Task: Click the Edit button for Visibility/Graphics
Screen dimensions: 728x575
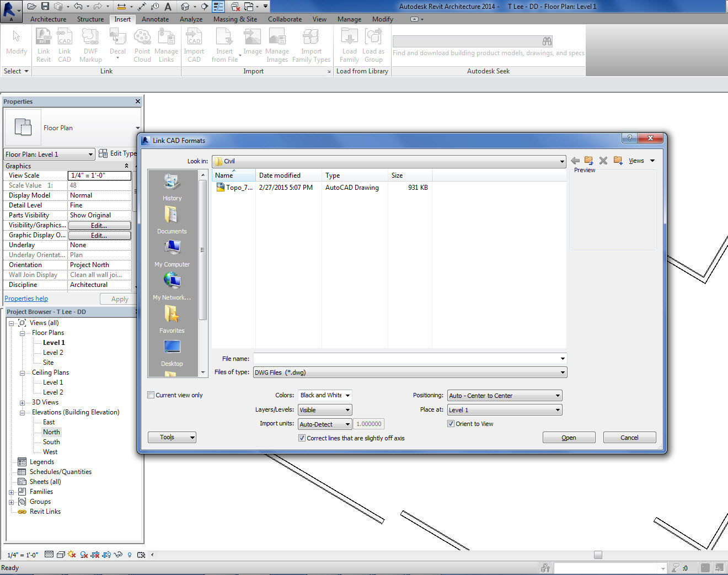Action: 99,225
